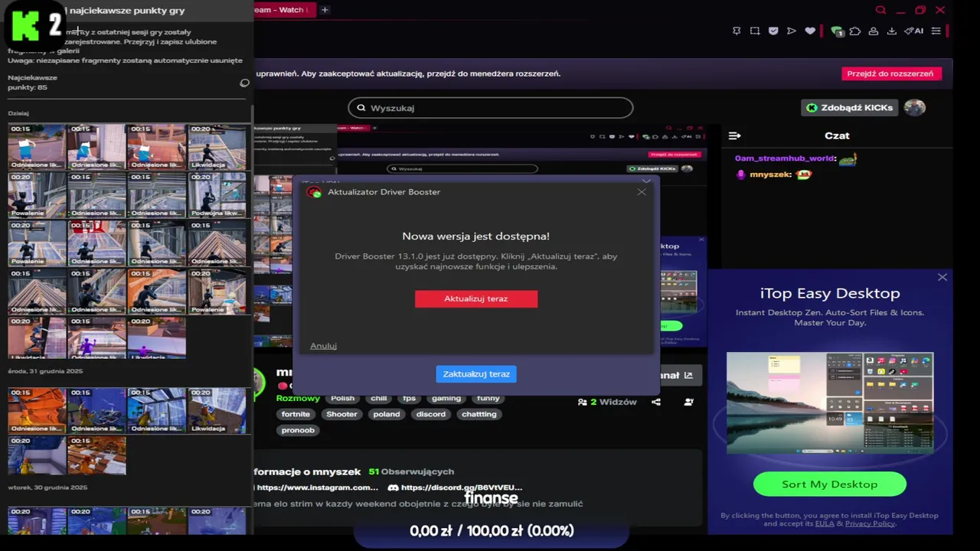
Task: Click the fortnite tag
Action: click(x=296, y=414)
